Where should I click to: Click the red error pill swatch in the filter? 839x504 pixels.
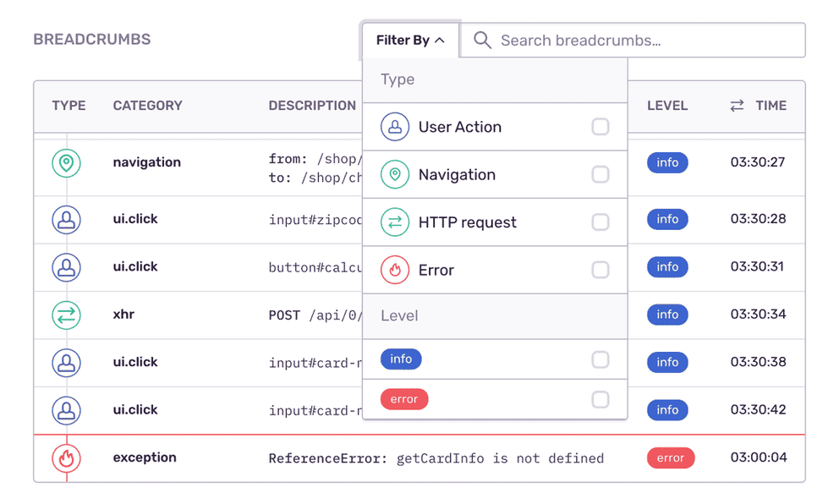pos(404,398)
